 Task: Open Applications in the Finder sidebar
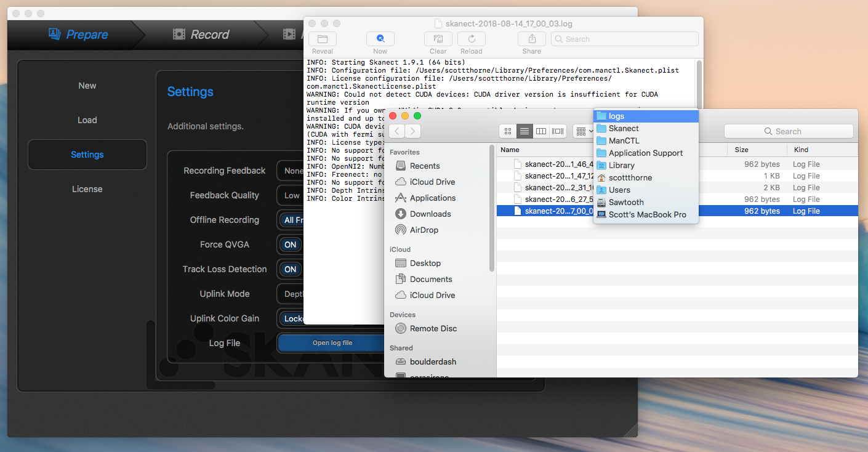click(x=433, y=198)
